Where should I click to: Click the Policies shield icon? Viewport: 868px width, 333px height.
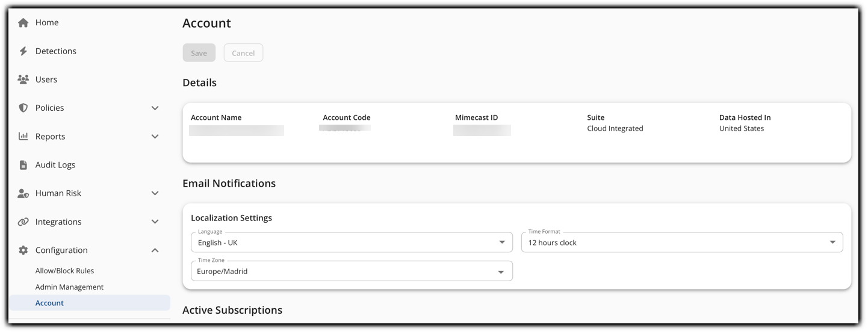point(23,108)
